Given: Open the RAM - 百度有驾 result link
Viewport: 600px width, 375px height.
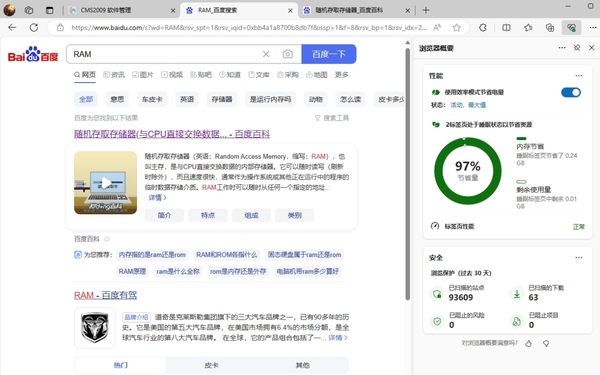Looking at the screenshot, I should click(x=106, y=295).
